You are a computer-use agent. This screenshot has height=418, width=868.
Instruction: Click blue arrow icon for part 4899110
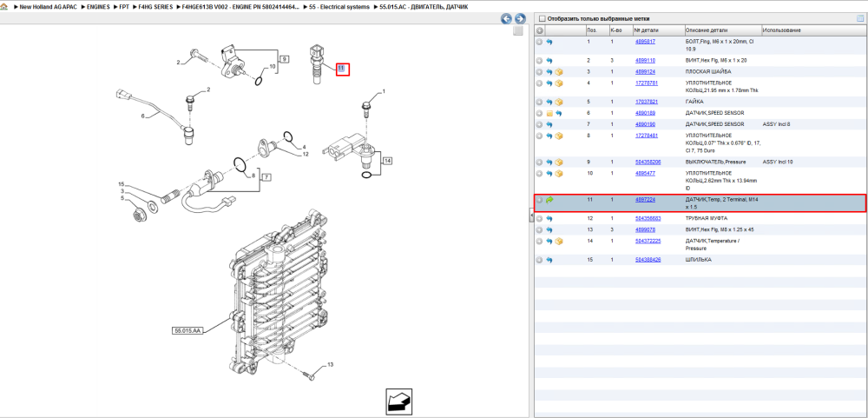549,61
